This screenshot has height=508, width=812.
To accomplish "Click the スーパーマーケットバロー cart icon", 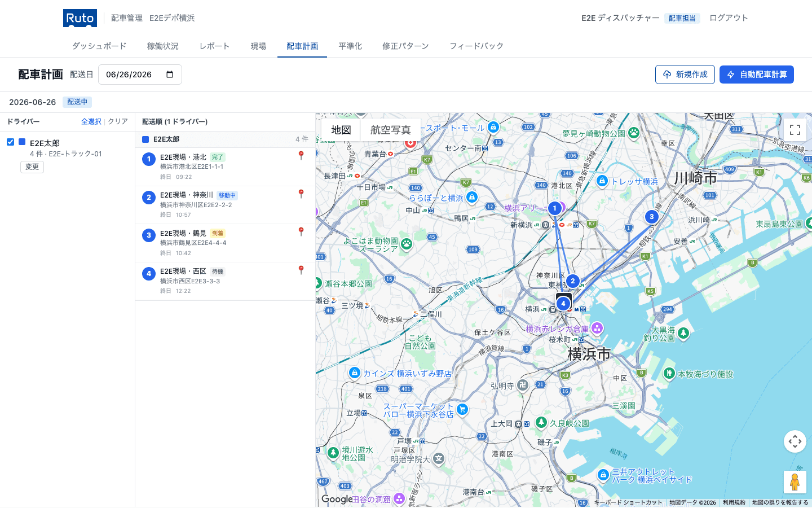I will 462,409.
